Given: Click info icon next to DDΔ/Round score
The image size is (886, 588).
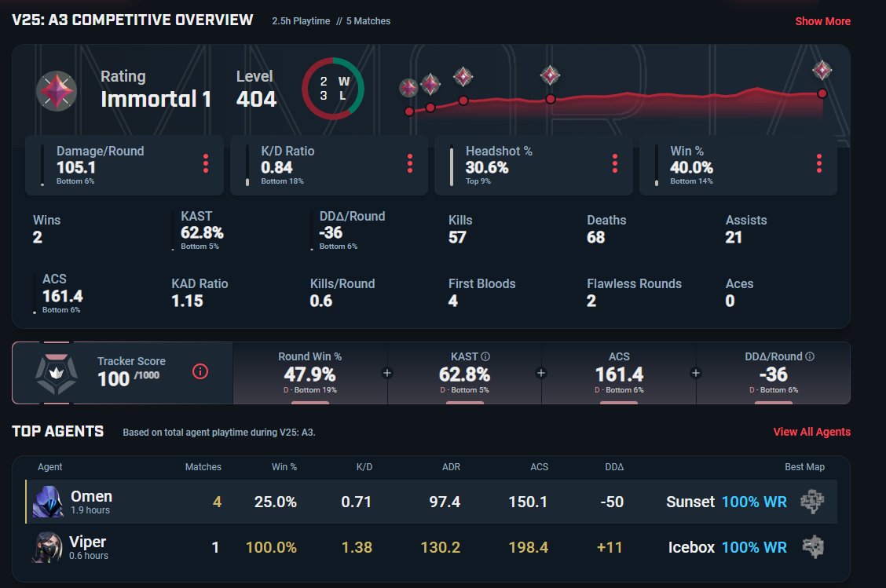Looking at the screenshot, I should [x=810, y=356].
